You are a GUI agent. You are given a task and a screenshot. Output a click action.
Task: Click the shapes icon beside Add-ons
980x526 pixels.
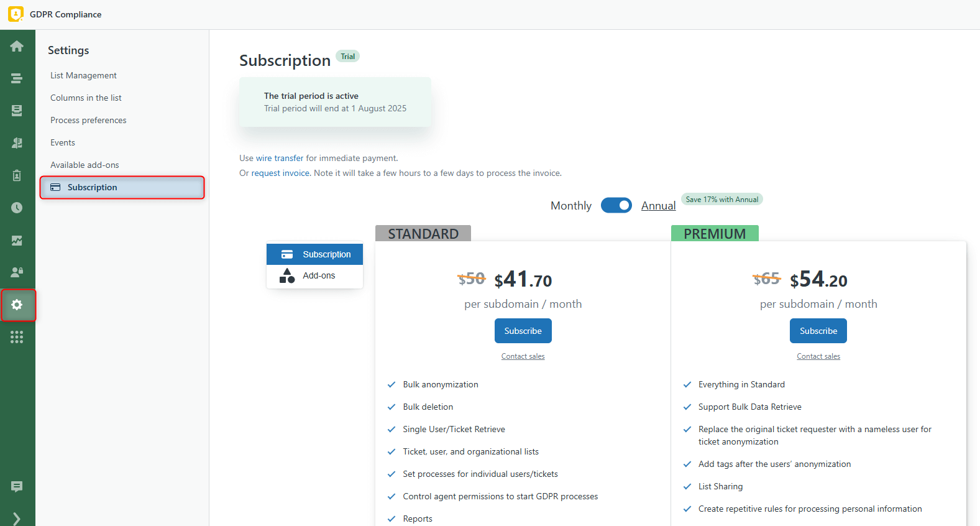pyautogui.click(x=287, y=275)
